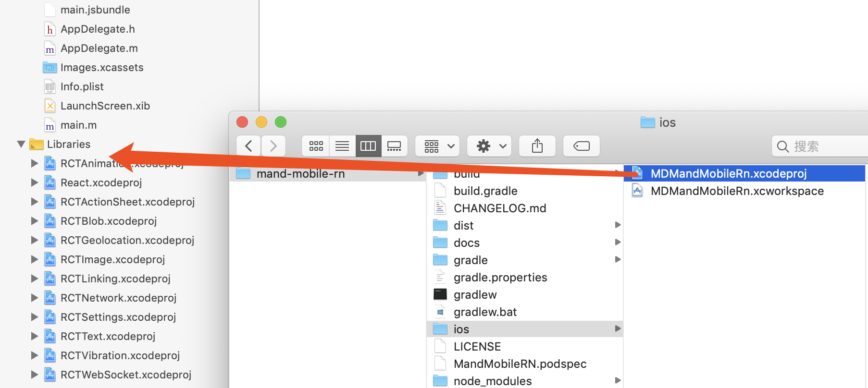
Task: Select RCTText.xcodeproj project icon
Action: [50, 336]
